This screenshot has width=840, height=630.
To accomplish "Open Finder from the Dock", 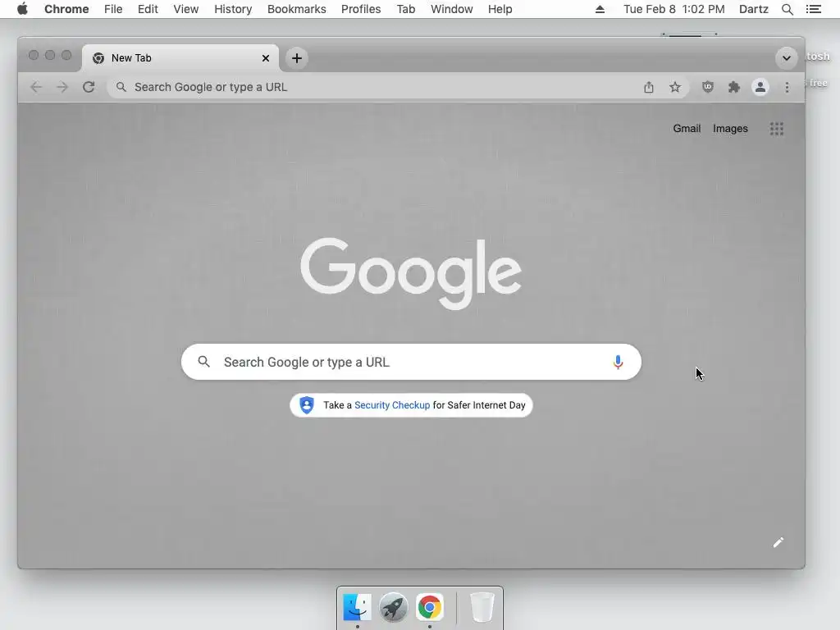I will tap(358, 607).
